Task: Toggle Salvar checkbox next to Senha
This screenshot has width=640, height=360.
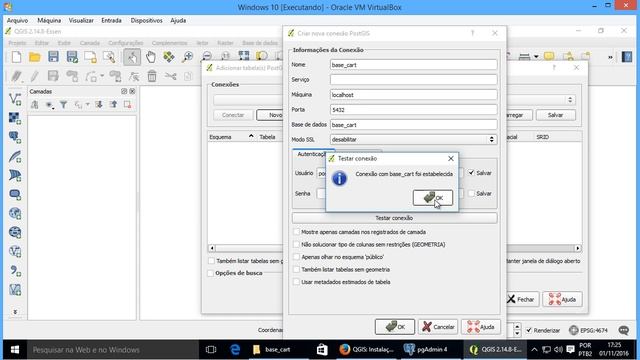Action: click(x=471, y=193)
